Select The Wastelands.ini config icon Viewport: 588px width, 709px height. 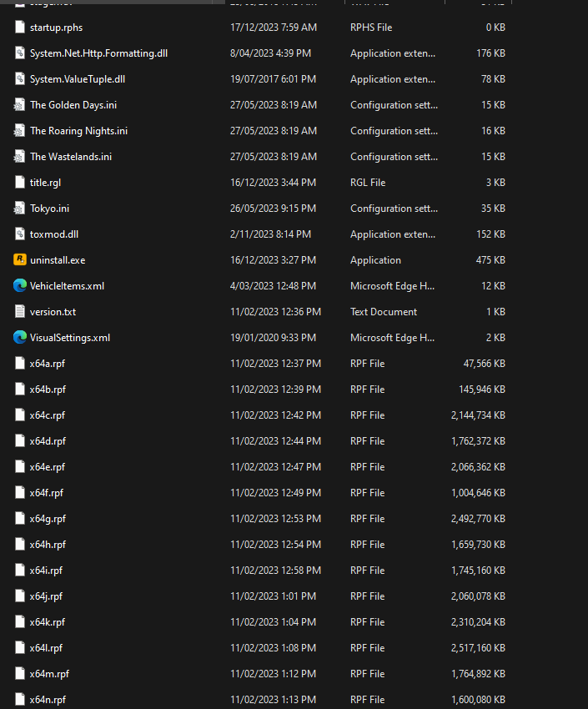19,157
